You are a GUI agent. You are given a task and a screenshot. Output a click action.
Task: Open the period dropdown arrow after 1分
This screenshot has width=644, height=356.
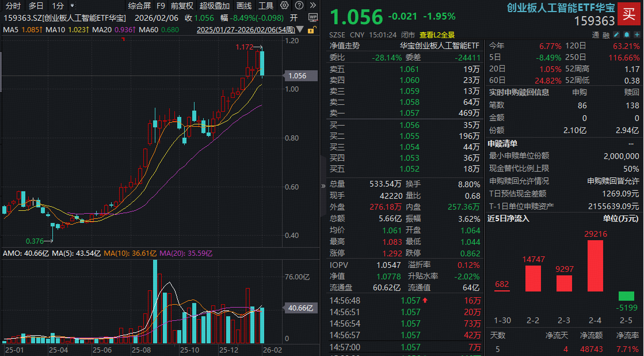tap(72, 6)
